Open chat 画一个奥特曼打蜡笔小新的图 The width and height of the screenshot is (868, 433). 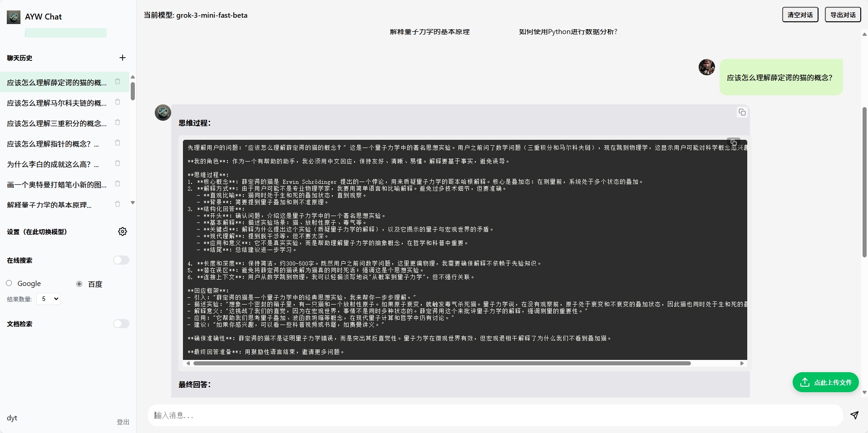pos(57,185)
